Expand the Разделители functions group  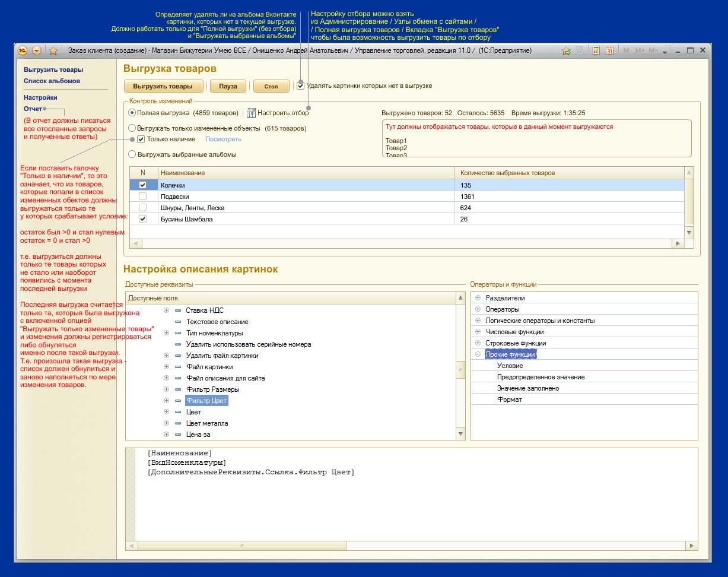tap(478, 298)
